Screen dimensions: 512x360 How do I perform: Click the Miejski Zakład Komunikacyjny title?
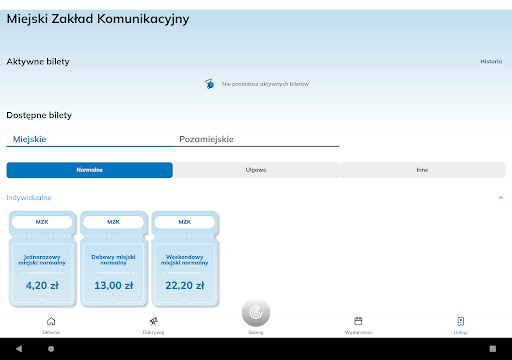coord(98,19)
